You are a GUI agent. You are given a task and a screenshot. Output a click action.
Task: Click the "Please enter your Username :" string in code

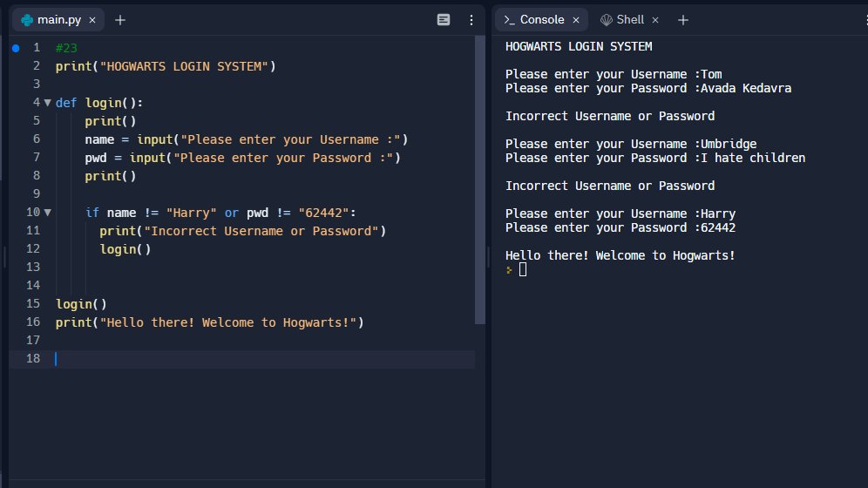[x=290, y=139]
